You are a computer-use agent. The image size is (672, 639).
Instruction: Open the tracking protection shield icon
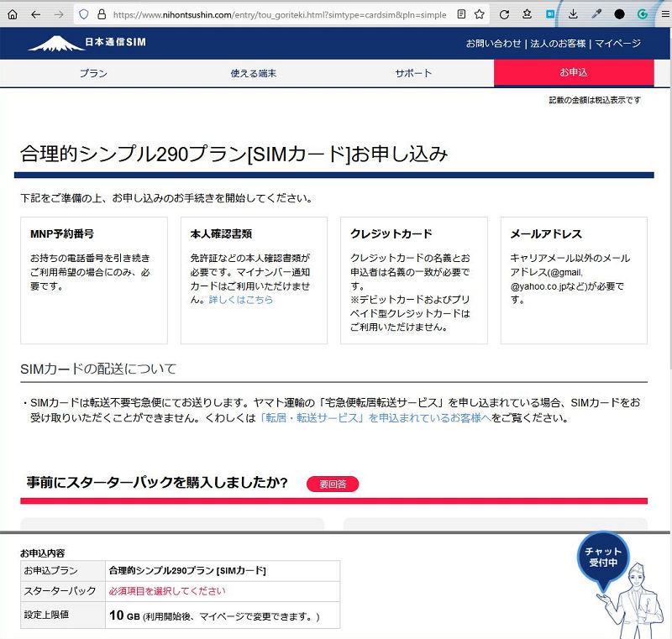point(82,13)
